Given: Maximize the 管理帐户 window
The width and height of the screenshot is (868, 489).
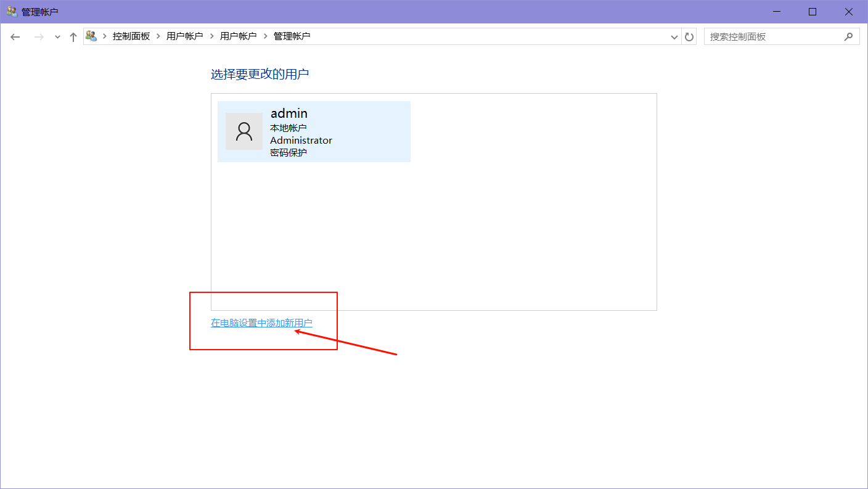Looking at the screenshot, I should click(813, 12).
